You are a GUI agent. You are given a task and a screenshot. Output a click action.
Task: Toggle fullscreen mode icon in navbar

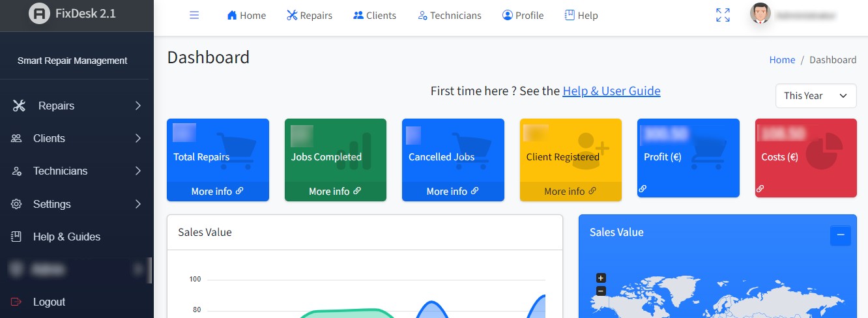pyautogui.click(x=723, y=16)
